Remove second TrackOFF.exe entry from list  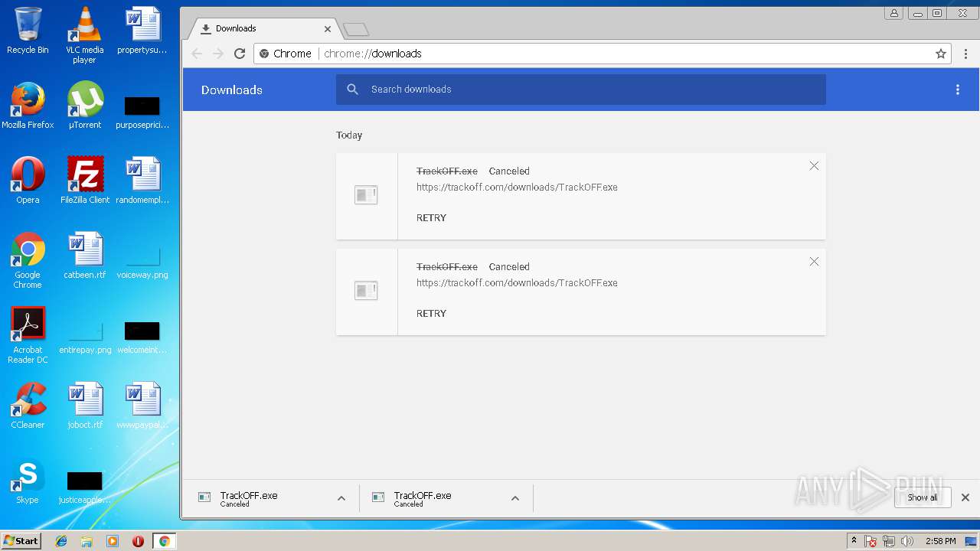(x=814, y=262)
